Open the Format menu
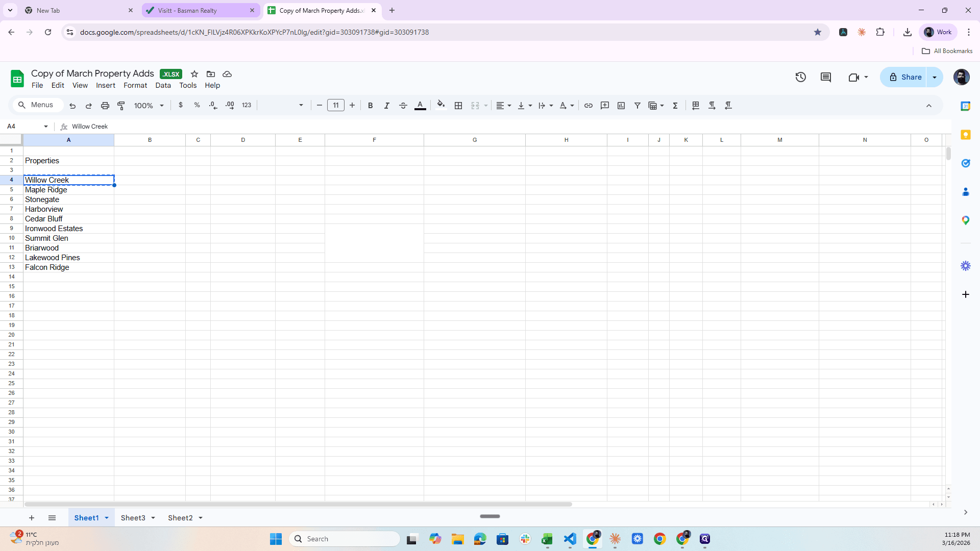Viewport: 980px width, 551px height. (135, 85)
